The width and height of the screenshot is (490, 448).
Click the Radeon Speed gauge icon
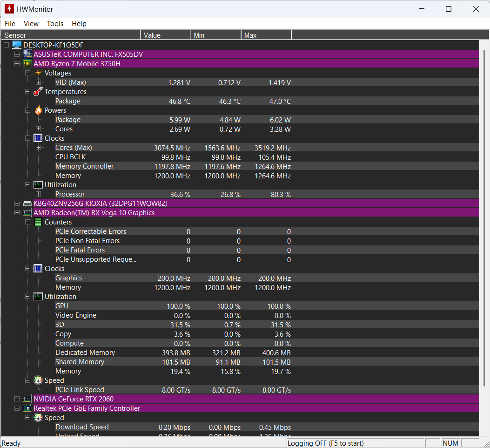tap(38, 380)
